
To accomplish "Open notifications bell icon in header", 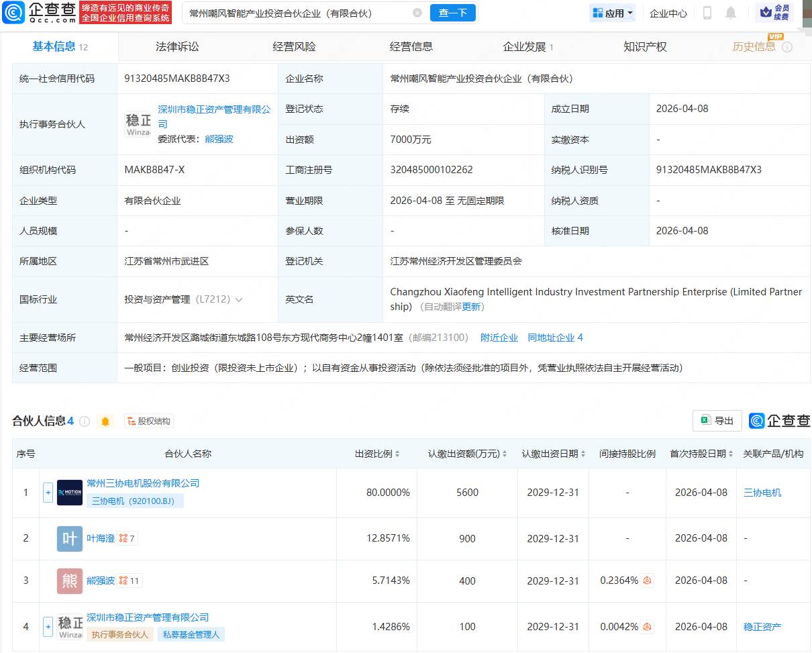I will (x=731, y=13).
